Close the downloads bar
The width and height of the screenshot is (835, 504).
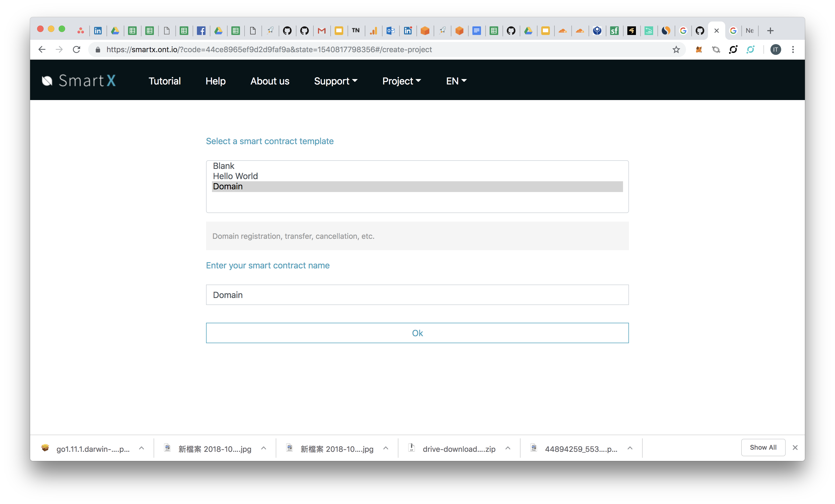point(795,448)
